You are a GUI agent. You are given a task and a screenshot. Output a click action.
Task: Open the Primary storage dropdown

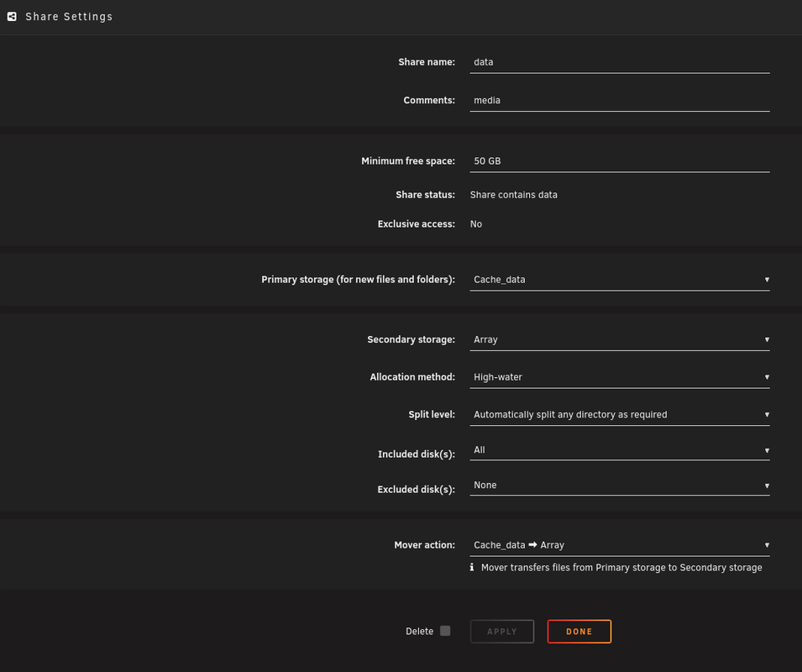point(620,279)
